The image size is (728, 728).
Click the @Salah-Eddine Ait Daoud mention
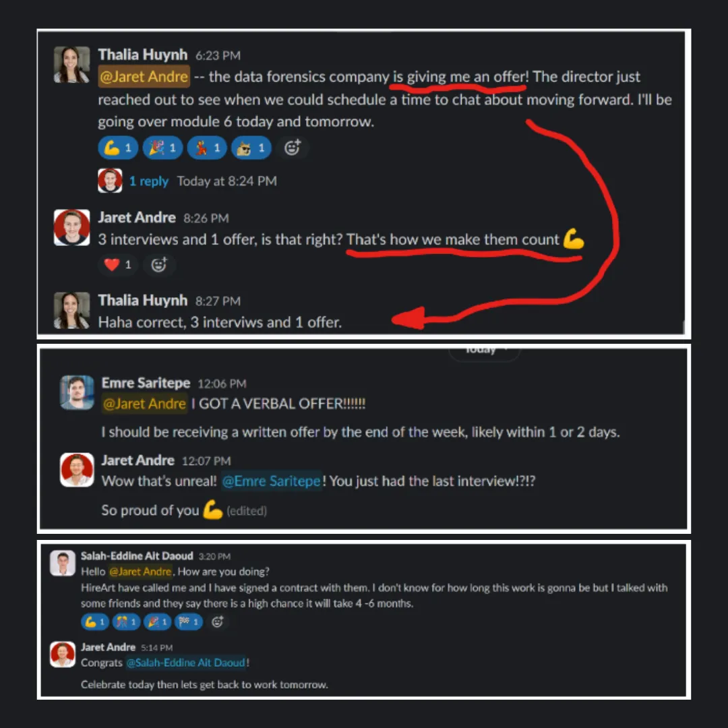pos(186,663)
